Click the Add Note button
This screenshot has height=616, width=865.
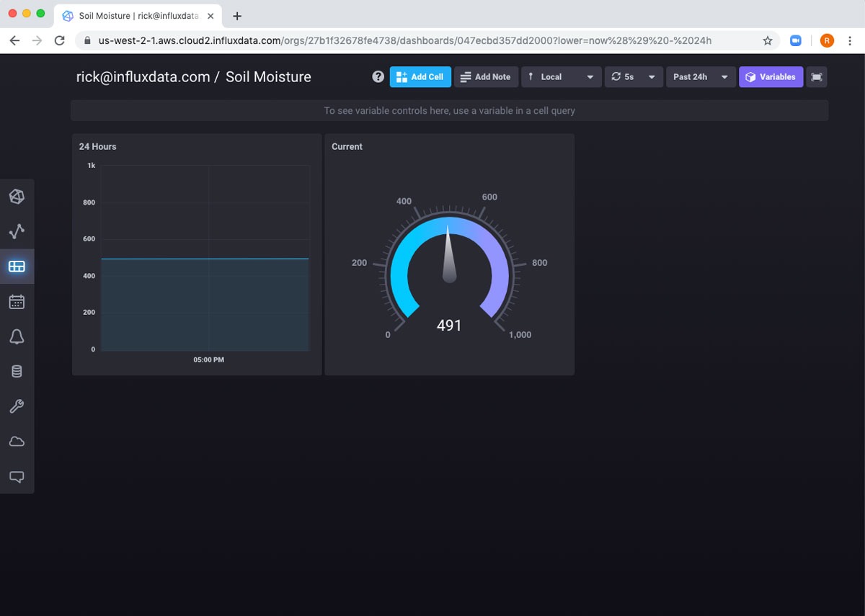coord(485,77)
